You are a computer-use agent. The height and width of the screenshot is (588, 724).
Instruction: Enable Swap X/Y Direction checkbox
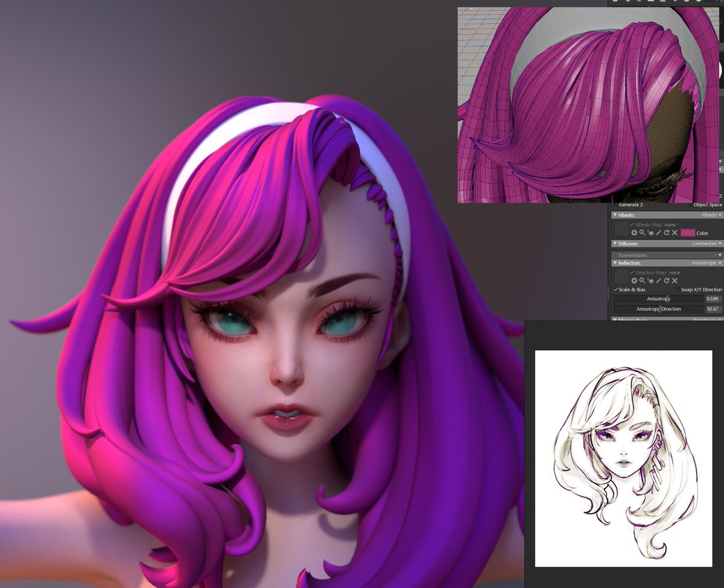pyautogui.click(x=678, y=289)
